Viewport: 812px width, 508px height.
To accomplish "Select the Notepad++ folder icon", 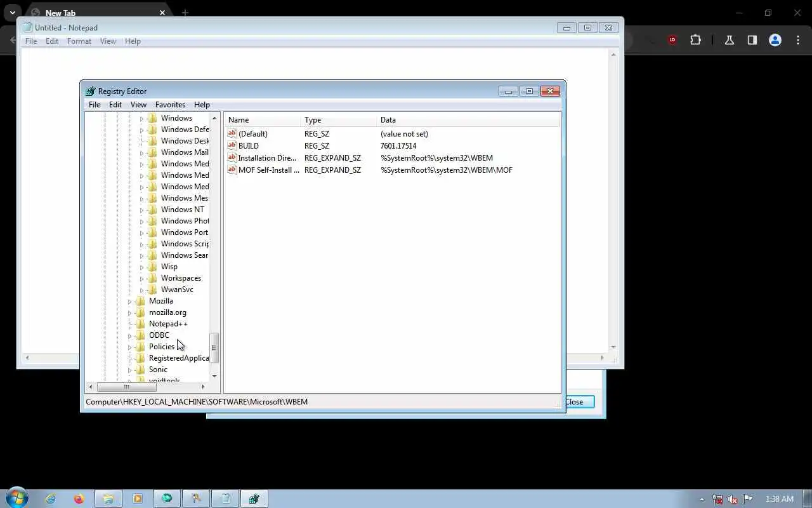I will pyautogui.click(x=141, y=324).
